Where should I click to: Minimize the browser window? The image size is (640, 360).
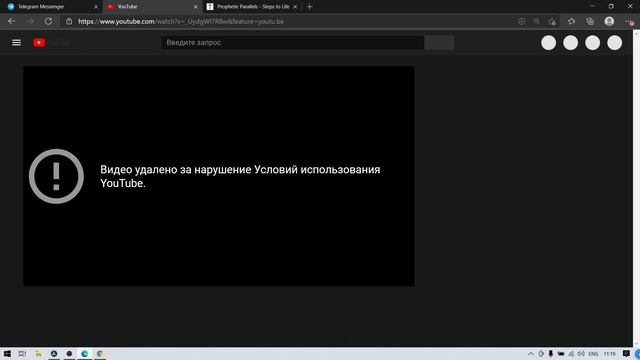(592, 6)
